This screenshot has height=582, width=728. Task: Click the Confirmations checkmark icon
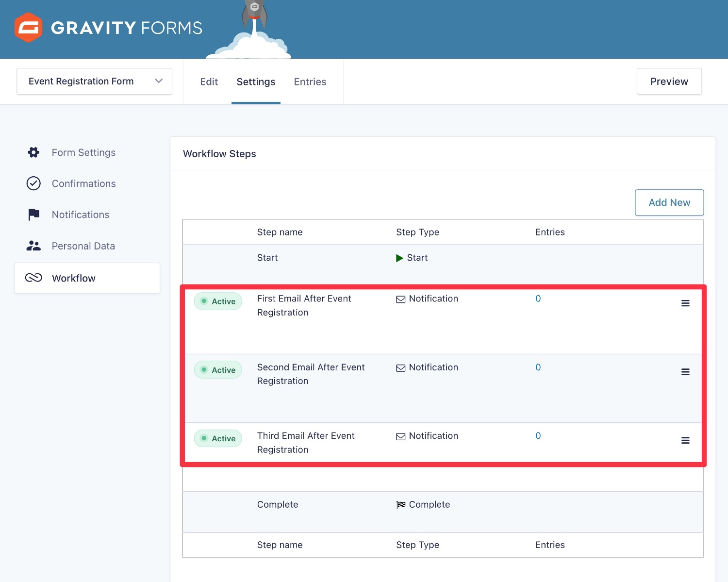click(33, 183)
